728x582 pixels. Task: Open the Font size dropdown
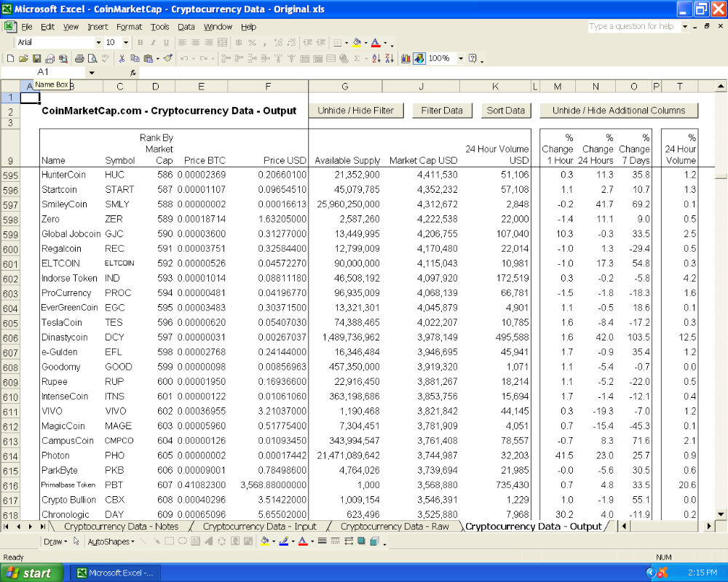click(x=126, y=43)
